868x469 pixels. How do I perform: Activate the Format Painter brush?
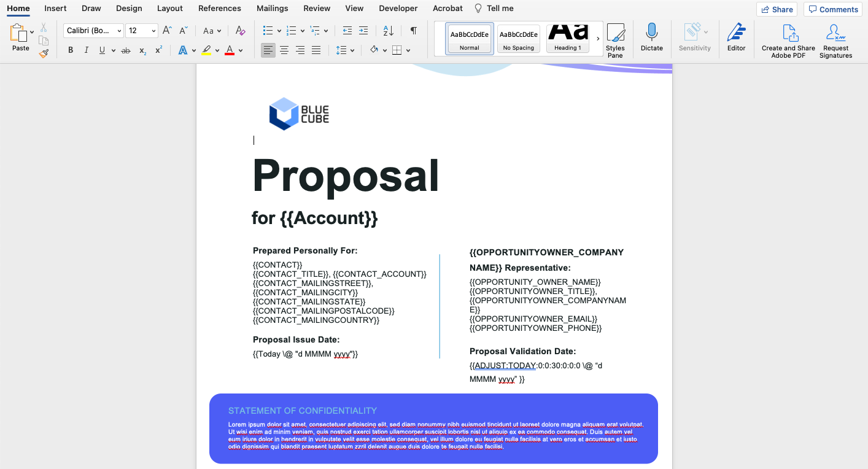44,53
